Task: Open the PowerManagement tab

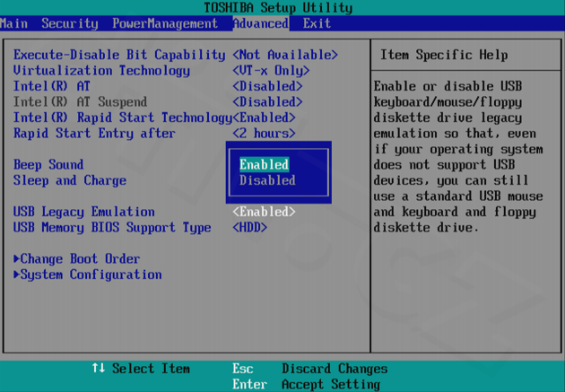Action: tap(165, 23)
